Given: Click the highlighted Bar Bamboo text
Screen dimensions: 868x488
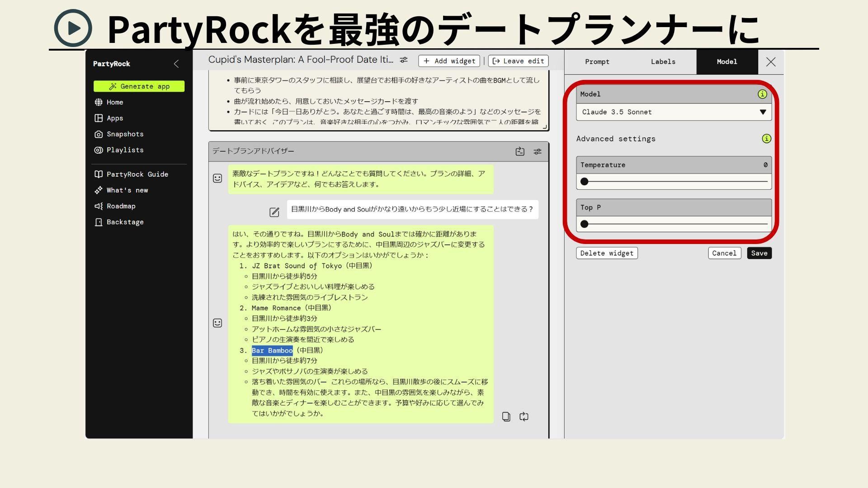Looking at the screenshot, I should click(x=272, y=350).
